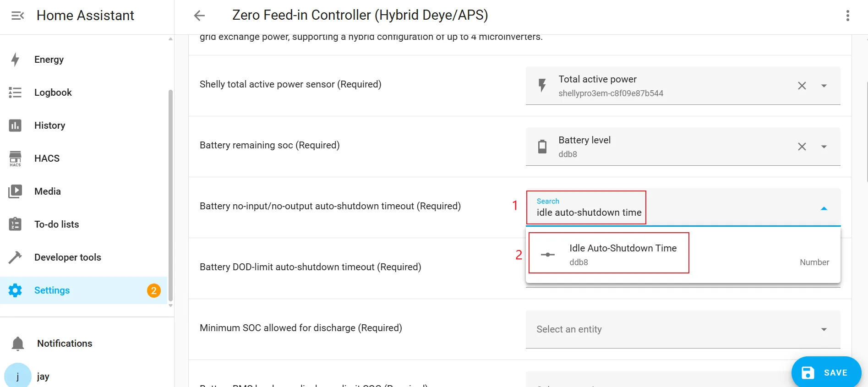Clear the Total active power entity
Image resolution: width=868 pixels, height=387 pixels.
[802, 86]
